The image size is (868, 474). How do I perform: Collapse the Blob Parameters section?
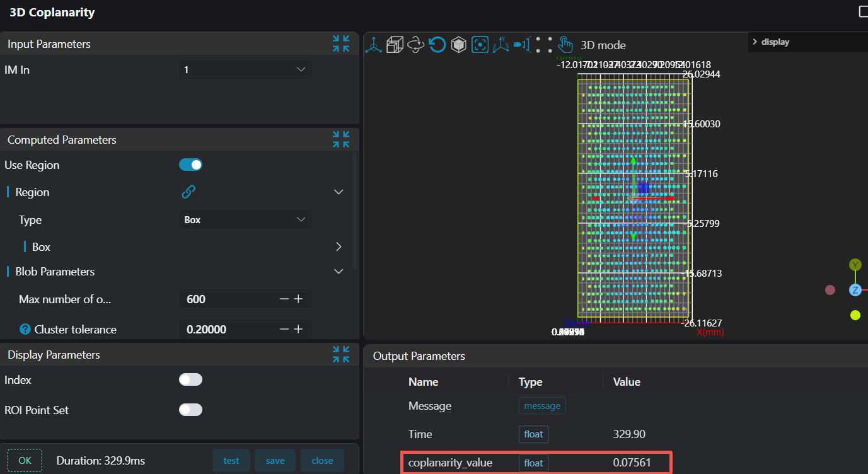(x=339, y=272)
